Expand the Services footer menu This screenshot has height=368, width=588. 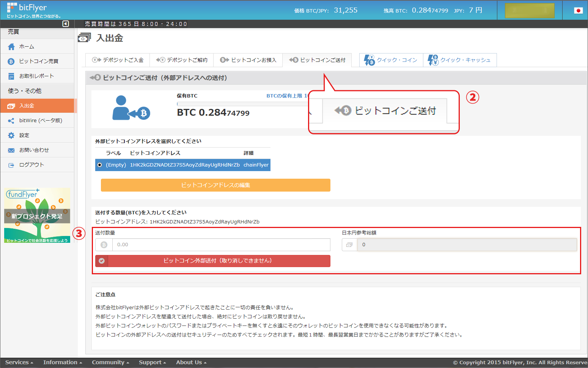pos(19,363)
